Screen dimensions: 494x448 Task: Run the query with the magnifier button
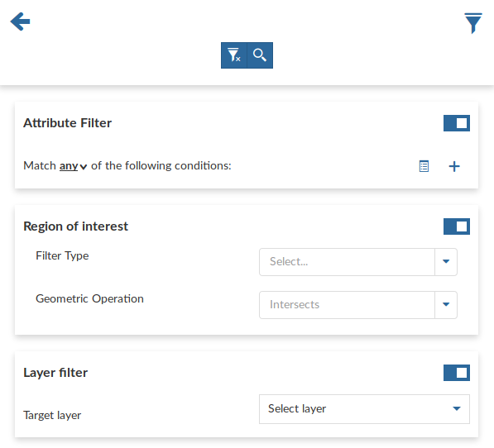[x=260, y=55]
